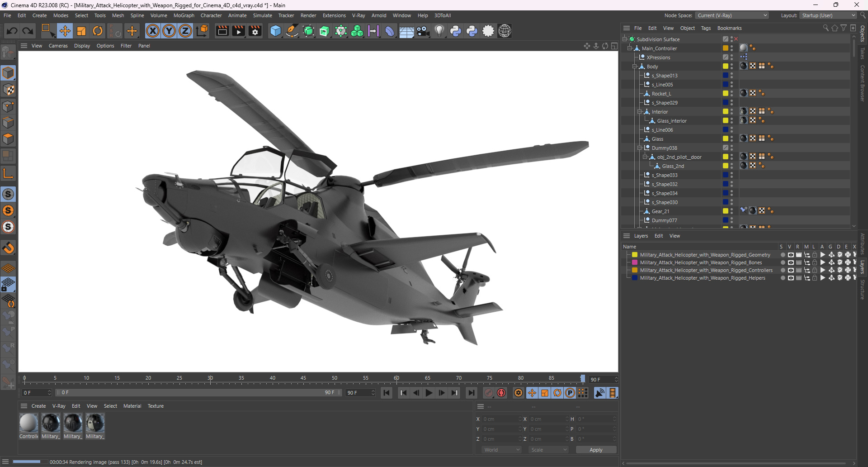Screen dimensions: 868x467
Task: Click Geometry layer yellow color swatch
Action: point(635,255)
